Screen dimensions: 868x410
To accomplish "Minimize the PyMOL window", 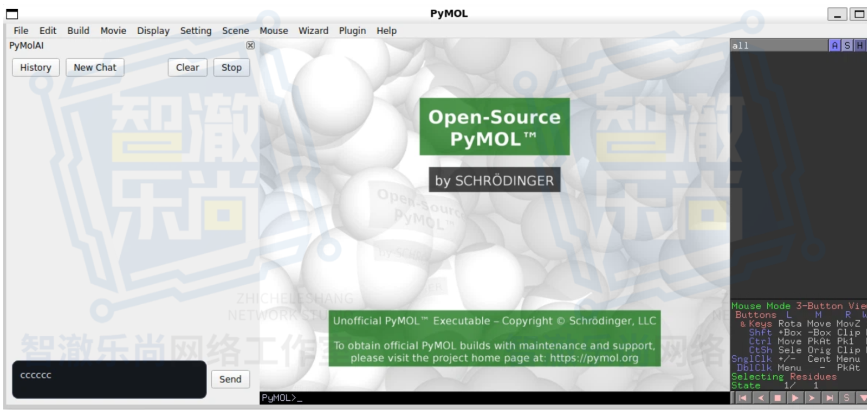I will (x=837, y=15).
